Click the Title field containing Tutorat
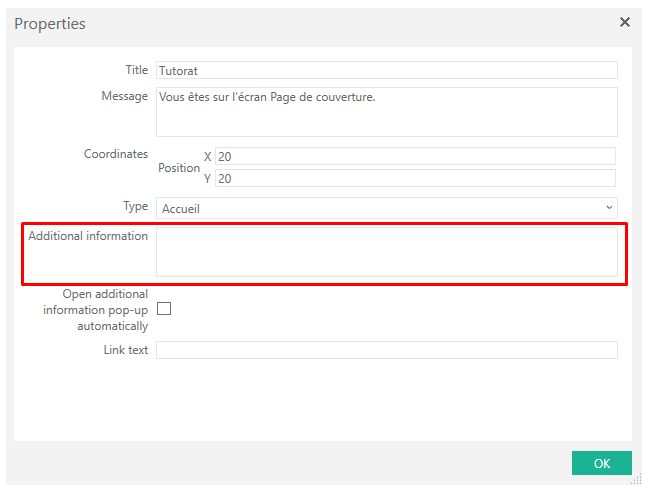 pyautogui.click(x=387, y=70)
